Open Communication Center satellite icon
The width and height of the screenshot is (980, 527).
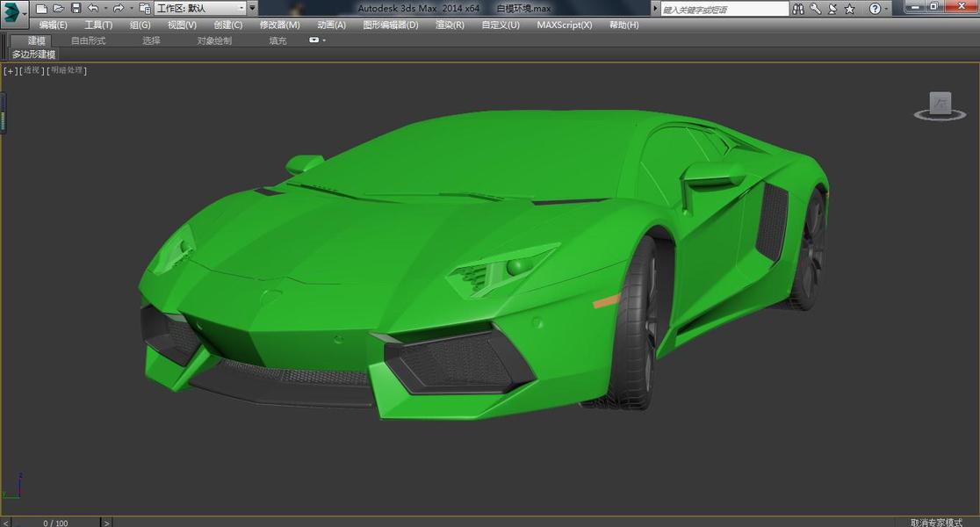(832, 9)
